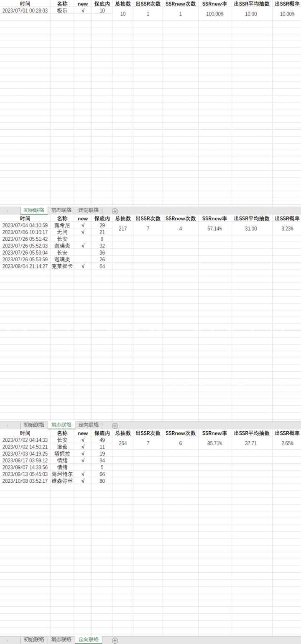Select the time cell 2023/07/04 04:10:59

(x=25, y=225)
